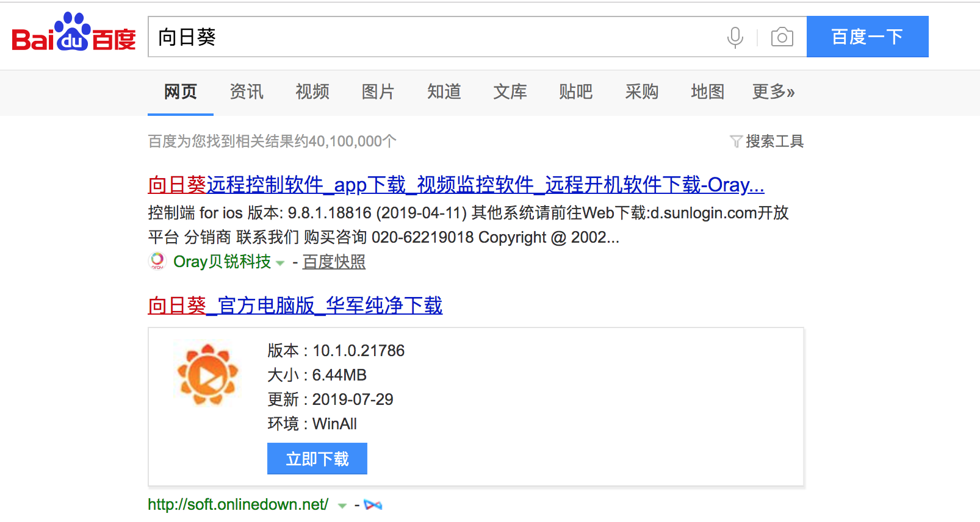Image resolution: width=980 pixels, height=522 pixels.
Task: Click the Oray site favicon
Action: click(x=157, y=261)
